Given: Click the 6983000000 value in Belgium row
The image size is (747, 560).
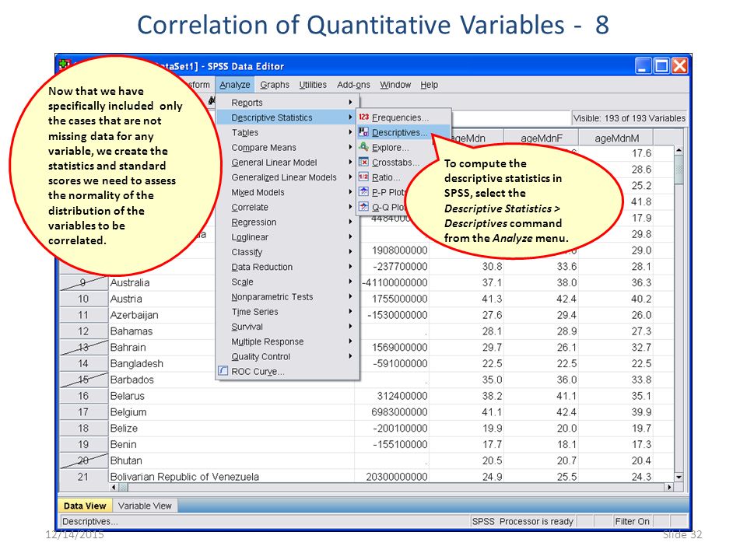Looking at the screenshot, I should [392, 412].
